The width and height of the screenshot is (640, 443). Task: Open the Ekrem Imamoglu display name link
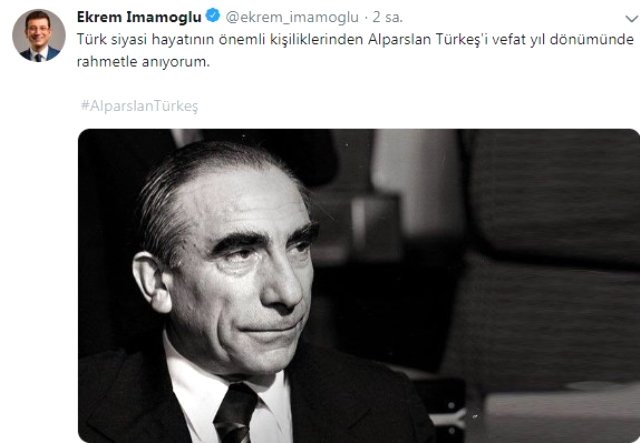[139, 17]
